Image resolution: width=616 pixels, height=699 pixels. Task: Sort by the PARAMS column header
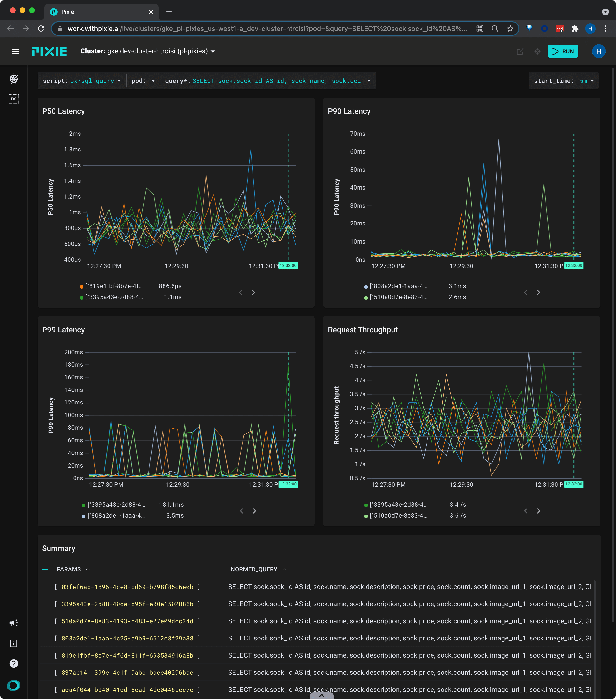(69, 569)
